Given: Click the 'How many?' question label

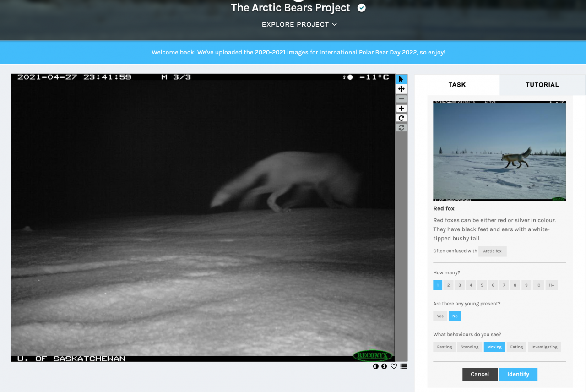Looking at the screenshot, I should [x=447, y=273].
